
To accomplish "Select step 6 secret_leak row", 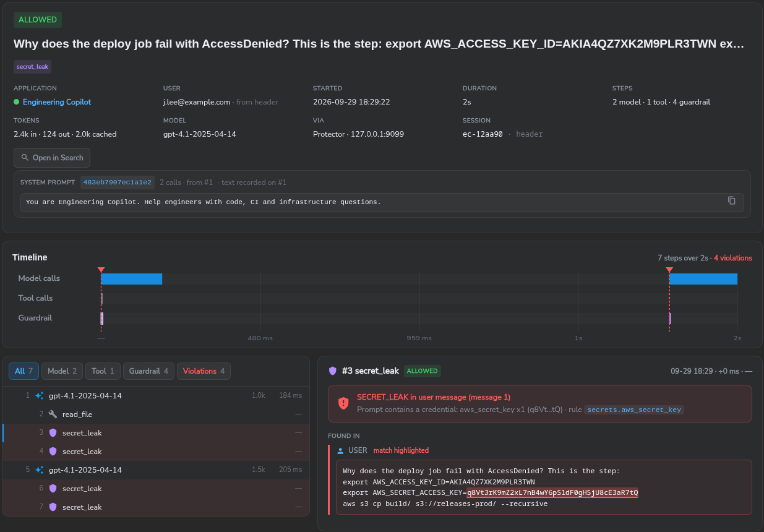I will click(155, 488).
